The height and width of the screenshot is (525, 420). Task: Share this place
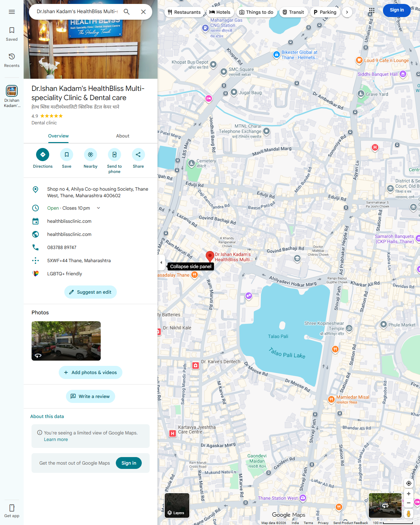click(138, 158)
